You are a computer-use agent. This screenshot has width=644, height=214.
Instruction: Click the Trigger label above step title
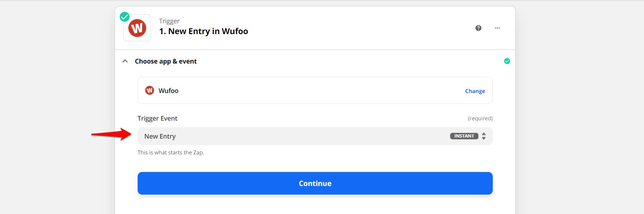pyautogui.click(x=169, y=21)
